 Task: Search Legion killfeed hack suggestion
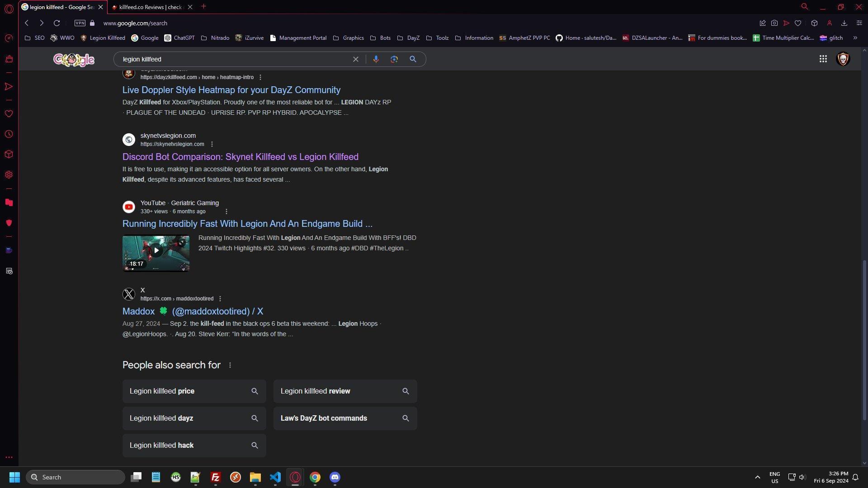pos(194,446)
